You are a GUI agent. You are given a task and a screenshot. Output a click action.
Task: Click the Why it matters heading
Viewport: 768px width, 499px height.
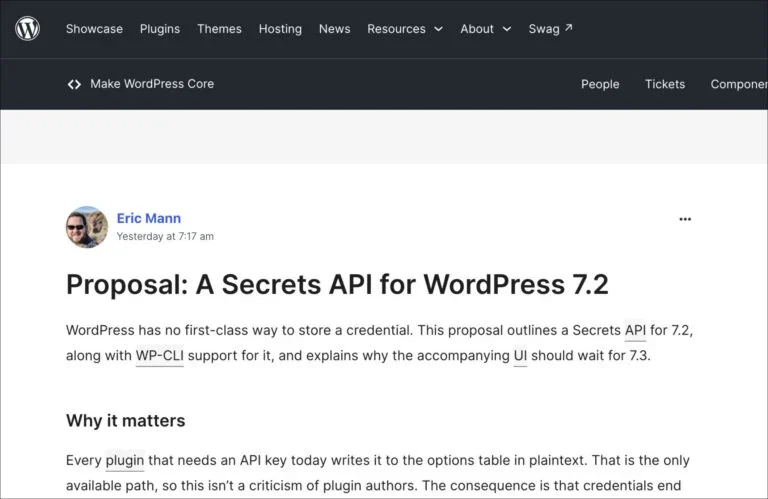click(x=125, y=421)
